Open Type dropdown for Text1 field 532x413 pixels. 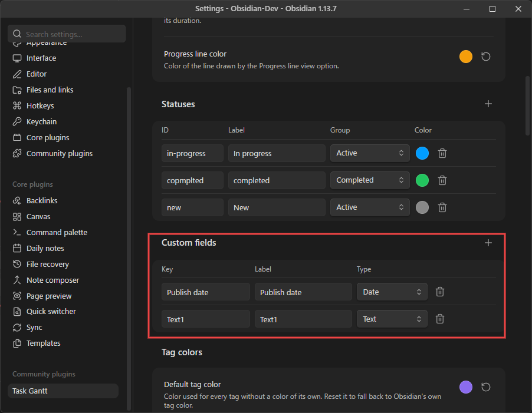(x=392, y=319)
